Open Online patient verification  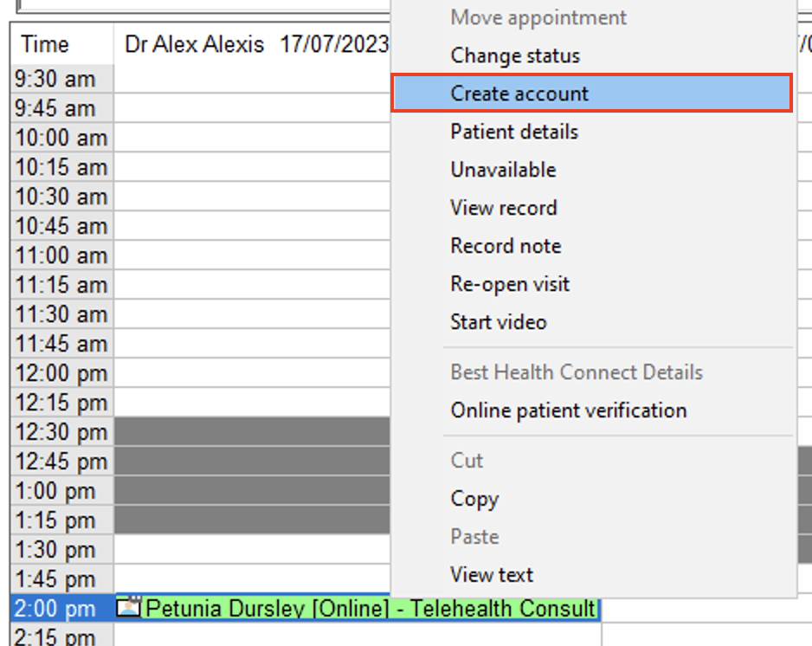pyautogui.click(x=568, y=410)
